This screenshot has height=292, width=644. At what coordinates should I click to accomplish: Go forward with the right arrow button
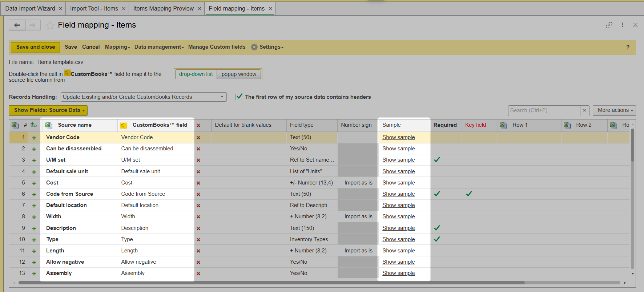(x=33, y=25)
